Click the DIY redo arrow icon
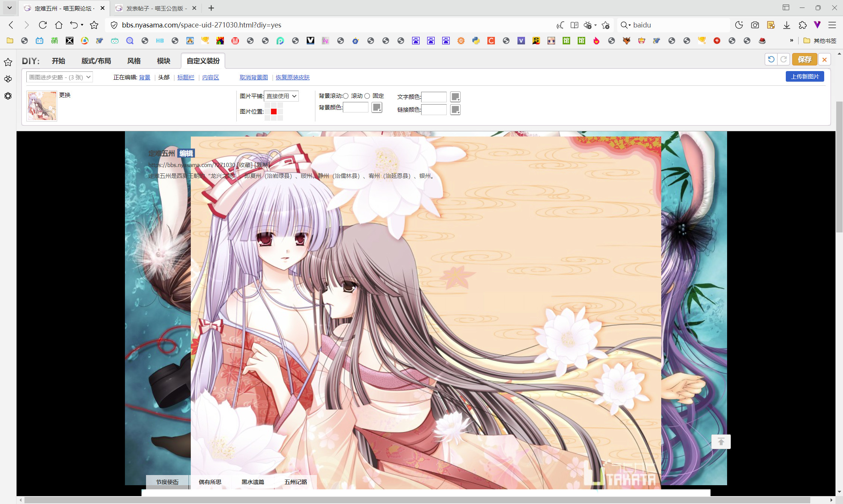The width and height of the screenshot is (843, 504). [784, 59]
